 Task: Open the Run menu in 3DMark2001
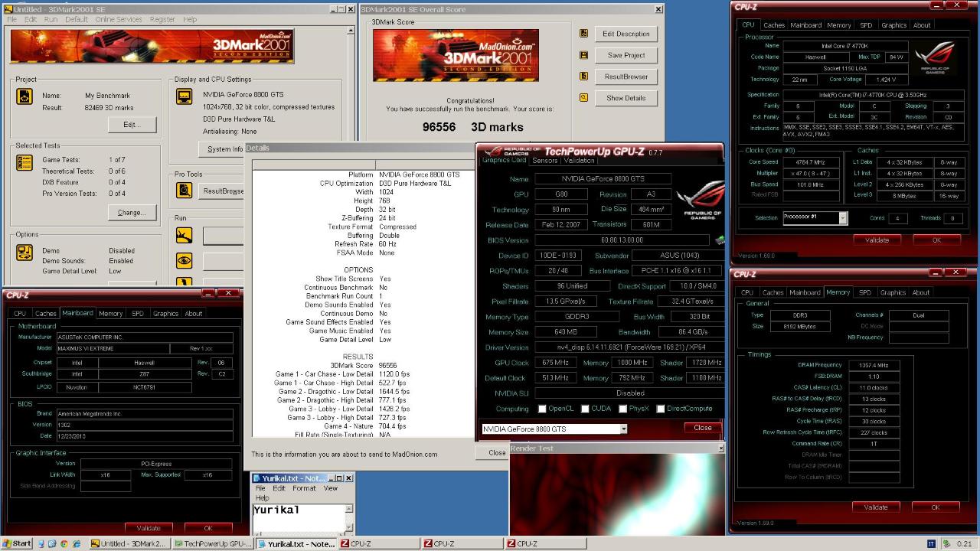point(51,19)
